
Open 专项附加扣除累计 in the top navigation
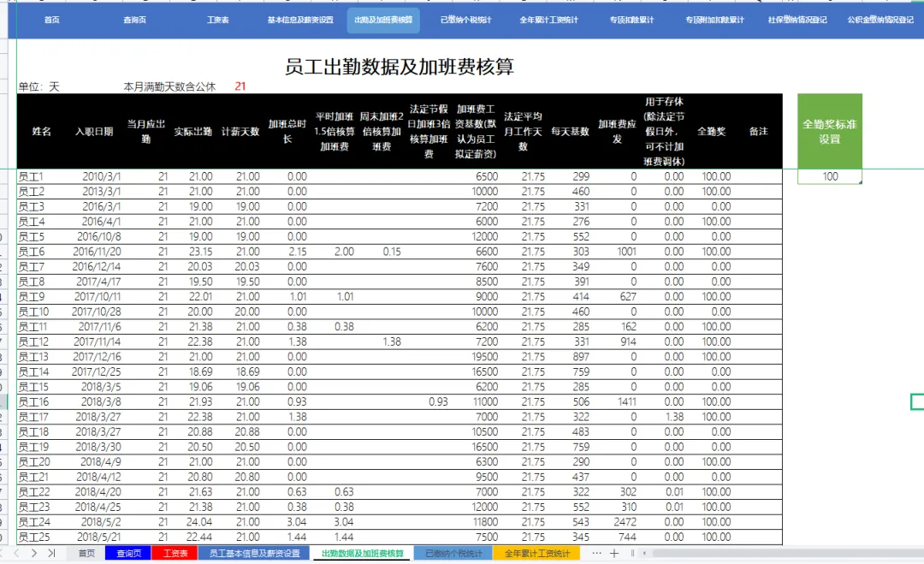click(x=714, y=20)
